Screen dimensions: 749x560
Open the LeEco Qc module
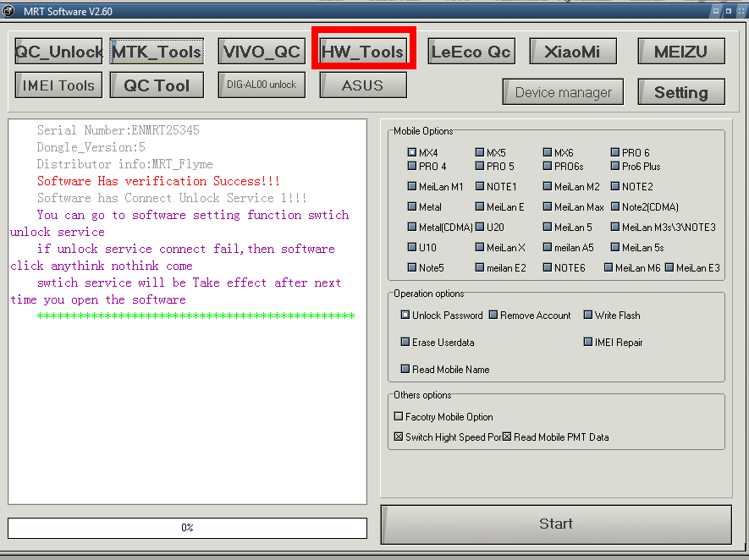pos(471,51)
